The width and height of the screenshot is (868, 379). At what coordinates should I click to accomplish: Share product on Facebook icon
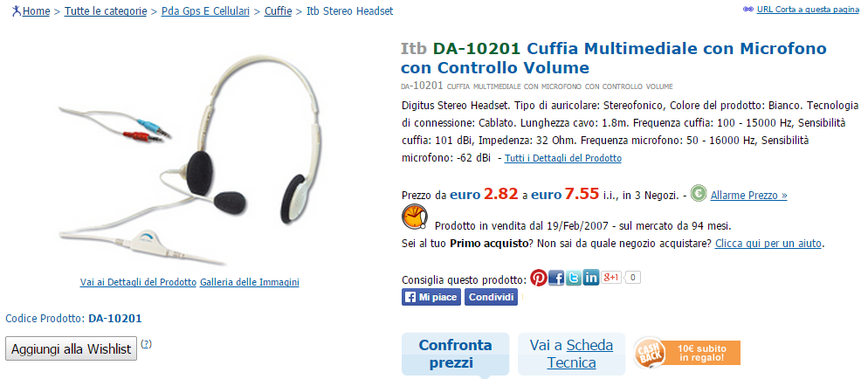pyautogui.click(x=555, y=277)
